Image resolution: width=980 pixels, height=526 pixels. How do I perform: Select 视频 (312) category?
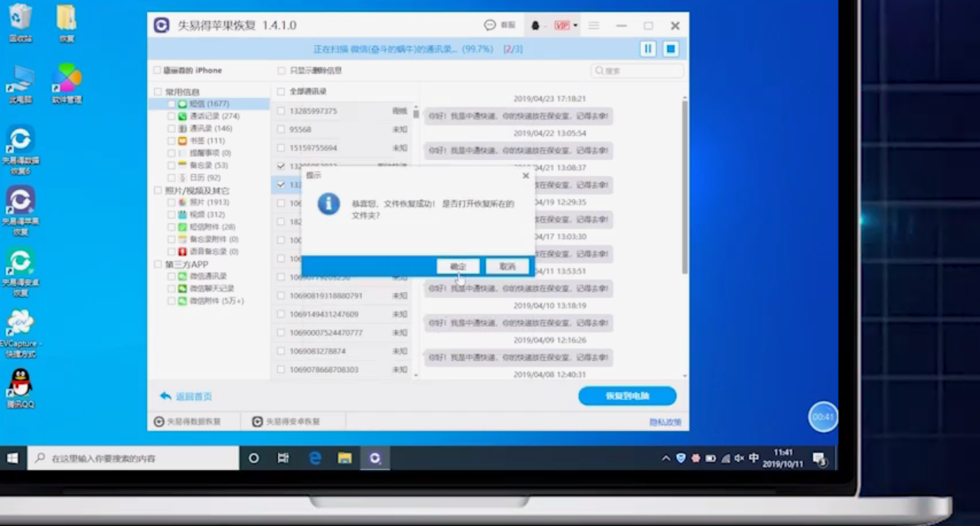[207, 214]
